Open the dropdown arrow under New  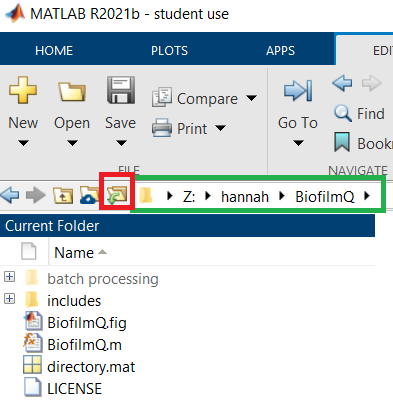point(23,143)
